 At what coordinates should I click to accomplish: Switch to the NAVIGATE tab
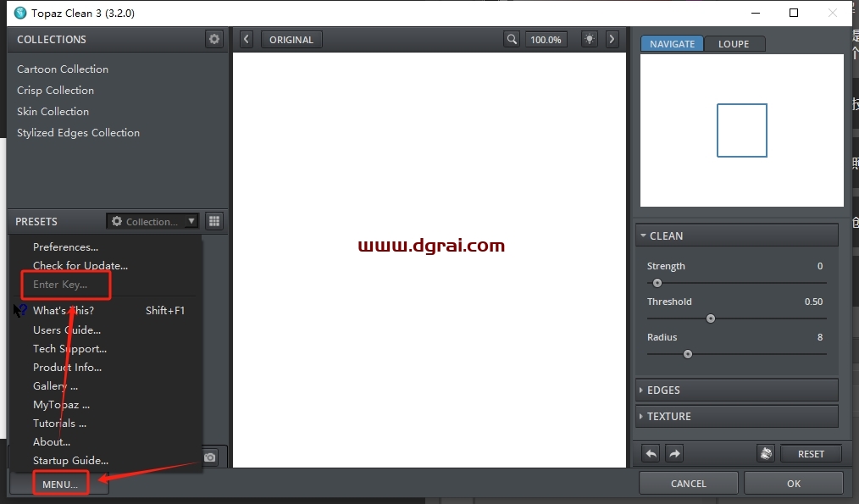click(x=672, y=44)
